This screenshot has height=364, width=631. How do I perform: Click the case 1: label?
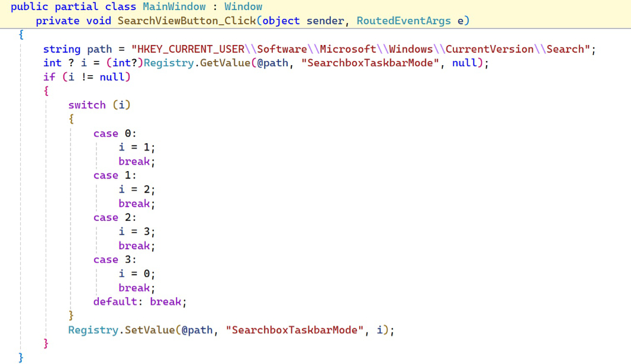[x=115, y=176]
